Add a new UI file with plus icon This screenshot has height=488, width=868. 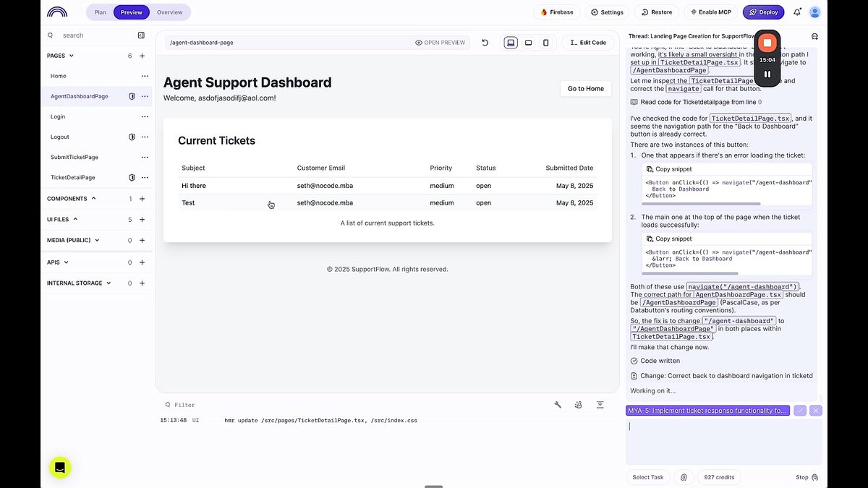142,219
